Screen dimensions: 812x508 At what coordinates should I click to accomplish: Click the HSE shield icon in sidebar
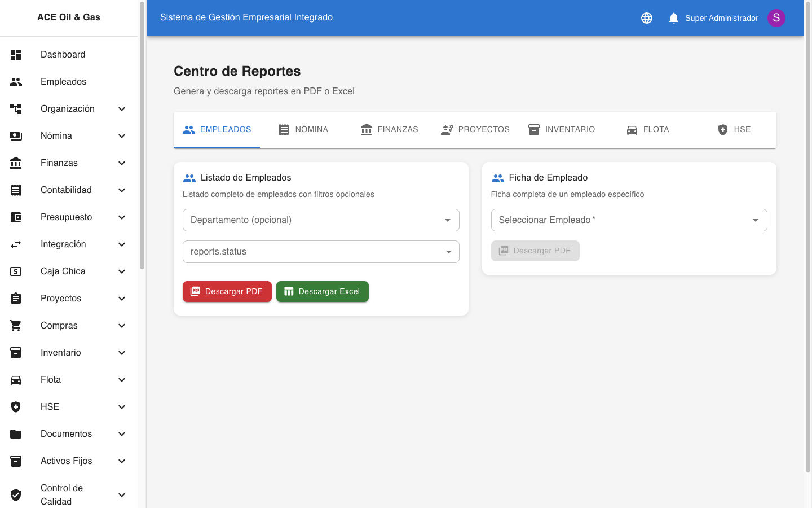click(16, 407)
